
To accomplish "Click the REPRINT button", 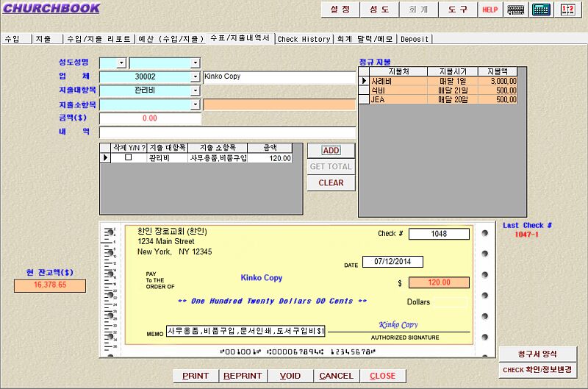I will point(243,376).
